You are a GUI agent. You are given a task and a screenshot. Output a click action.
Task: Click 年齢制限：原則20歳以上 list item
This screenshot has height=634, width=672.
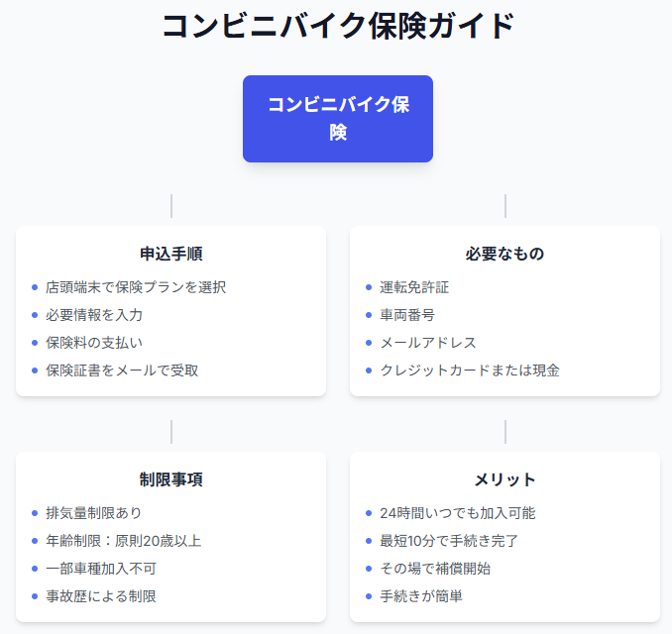(124, 541)
